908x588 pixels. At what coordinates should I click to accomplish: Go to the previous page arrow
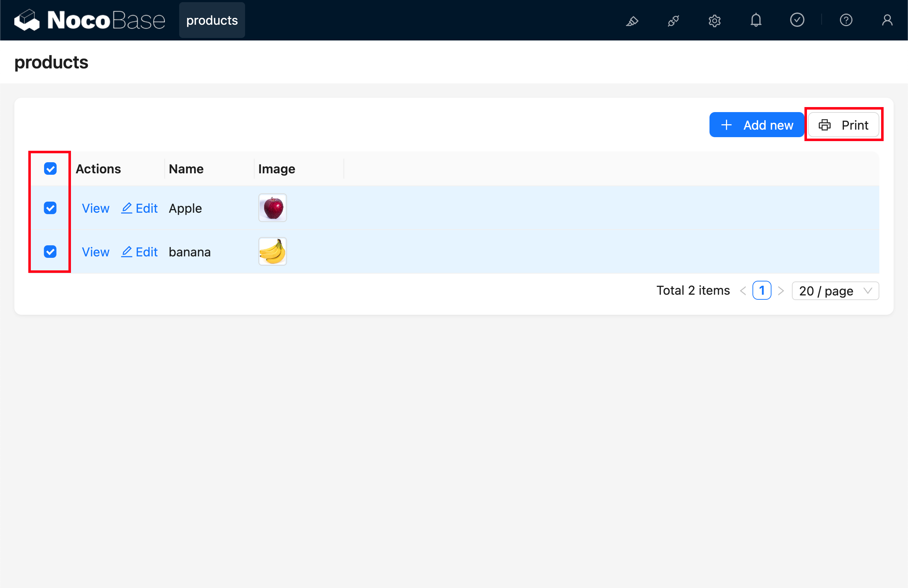[743, 291]
